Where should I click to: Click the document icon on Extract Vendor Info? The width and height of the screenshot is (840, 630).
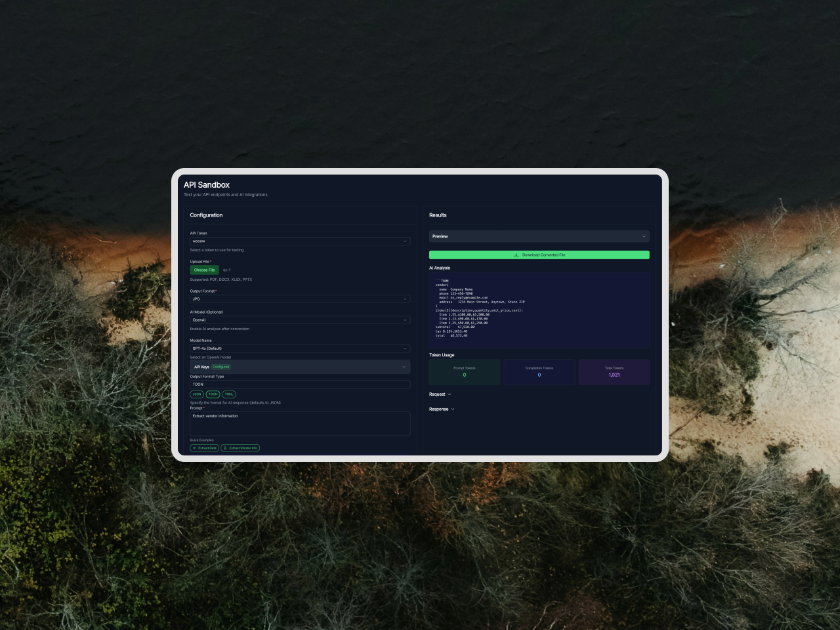click(225, 448)
